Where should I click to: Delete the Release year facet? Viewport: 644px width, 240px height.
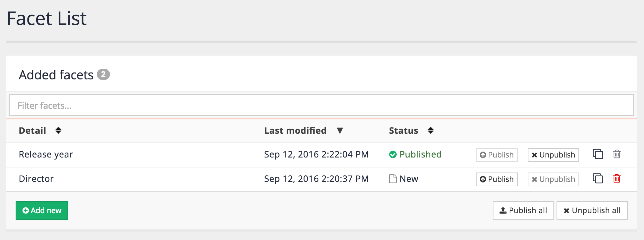[617, 154]
